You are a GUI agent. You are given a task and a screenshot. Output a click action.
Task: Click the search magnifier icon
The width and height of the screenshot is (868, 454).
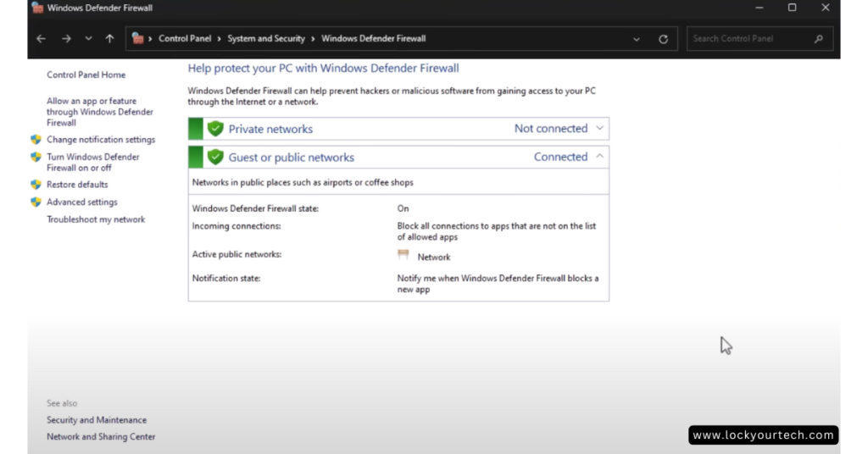tap(819, 39)
